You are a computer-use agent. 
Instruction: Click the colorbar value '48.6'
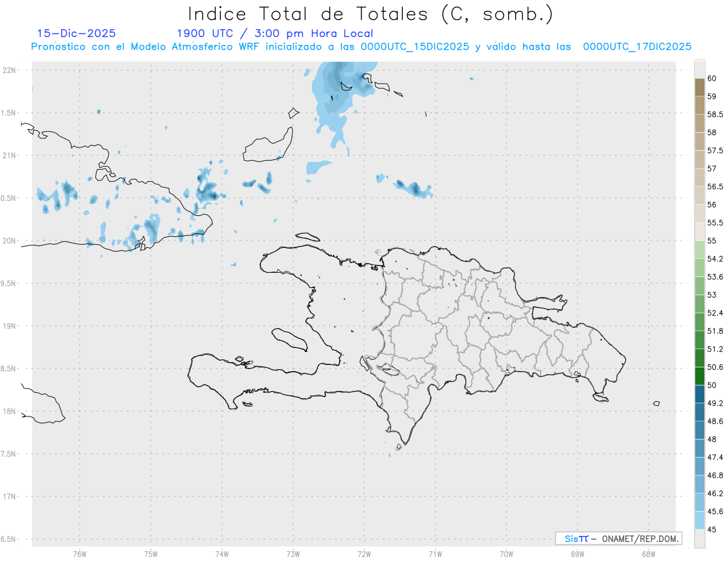point(715,421)
